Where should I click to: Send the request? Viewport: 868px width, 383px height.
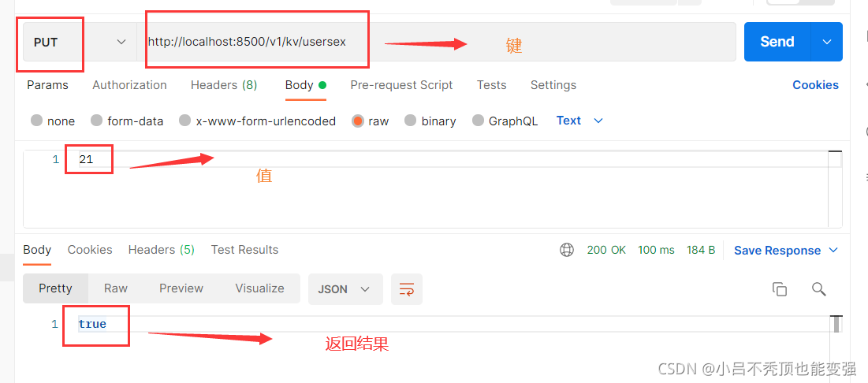(x=777, y=42)
